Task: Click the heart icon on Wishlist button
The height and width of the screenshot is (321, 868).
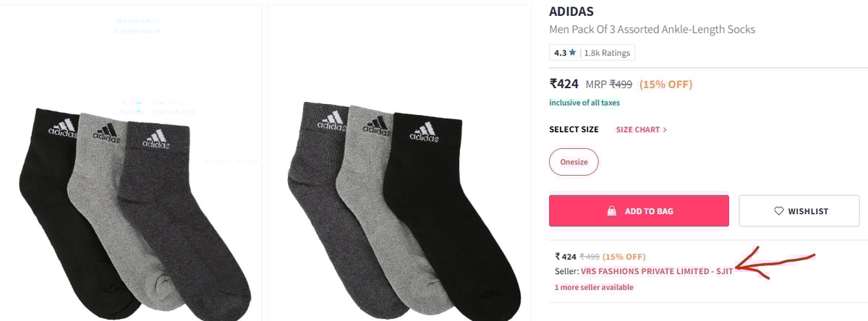Action: click(x=779, y=211)
